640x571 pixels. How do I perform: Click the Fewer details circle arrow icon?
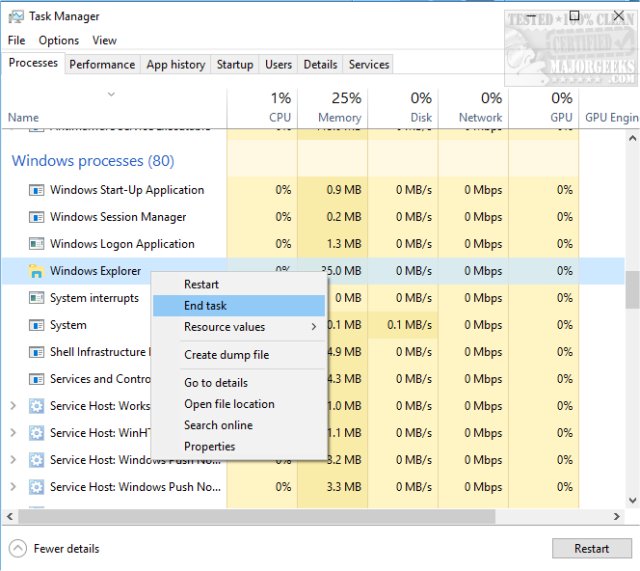click(18, 549)
